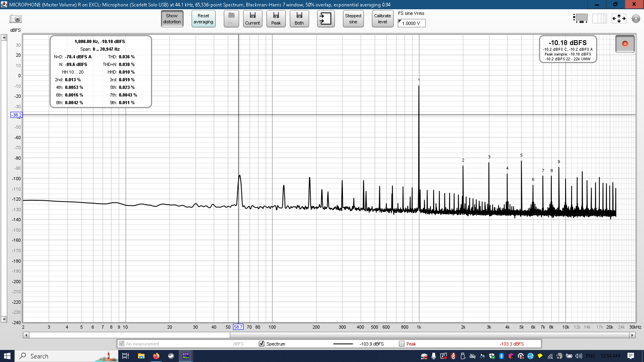The height and width of the screenshot is (362, 644).
Task: Open the import data arrow icon
Action: coord(326,19)
